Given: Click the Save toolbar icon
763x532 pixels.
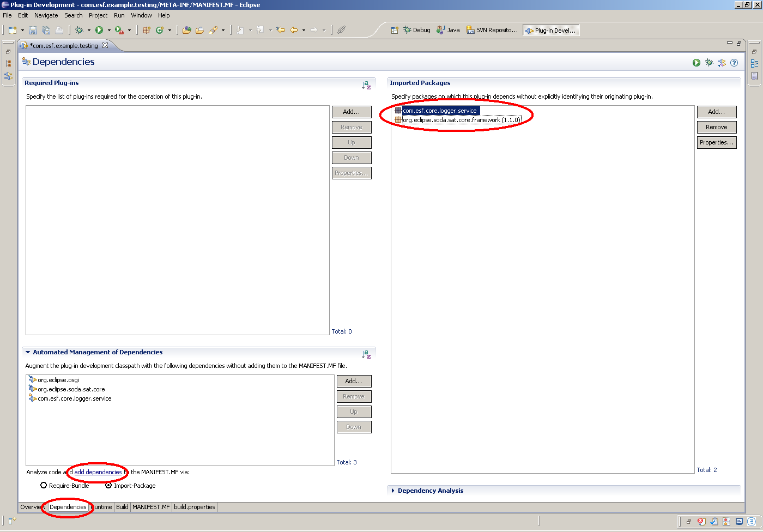Looking at the screenshot, I should 33,30.
